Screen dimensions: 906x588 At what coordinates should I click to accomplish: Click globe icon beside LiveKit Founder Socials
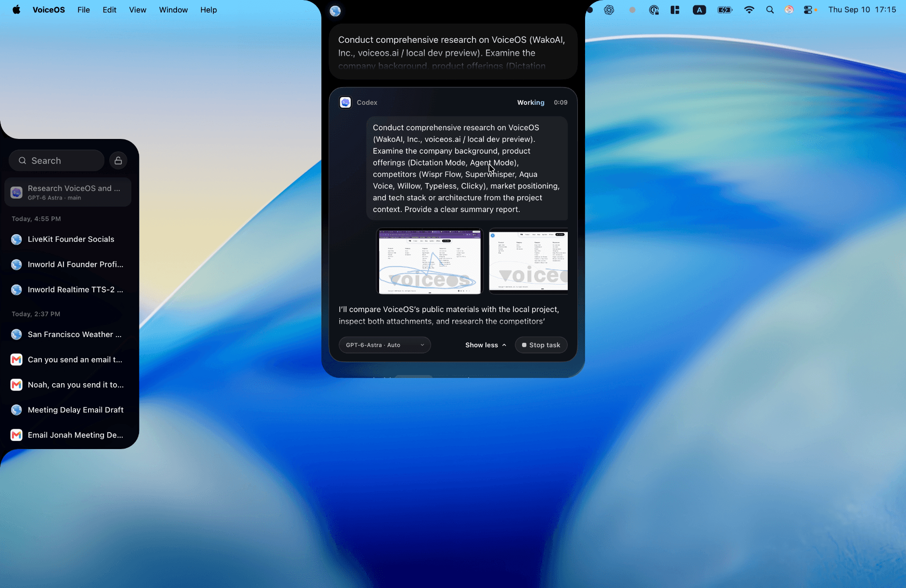click(16, 239)
